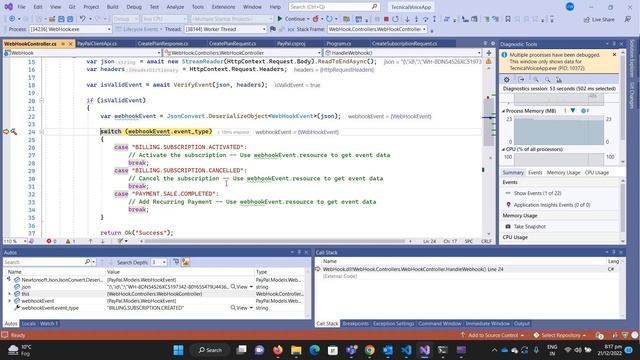Take Snapshot of memory usage

[x=529, y=226]
